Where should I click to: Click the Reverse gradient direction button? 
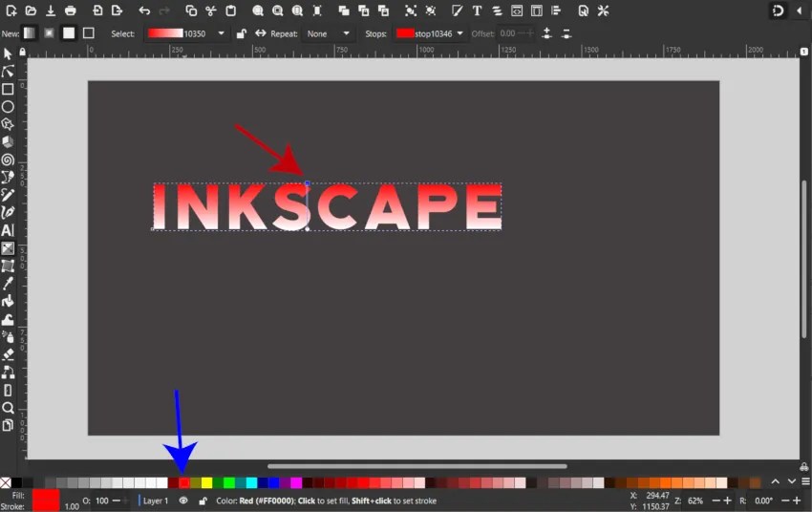(x=261, y=33)
